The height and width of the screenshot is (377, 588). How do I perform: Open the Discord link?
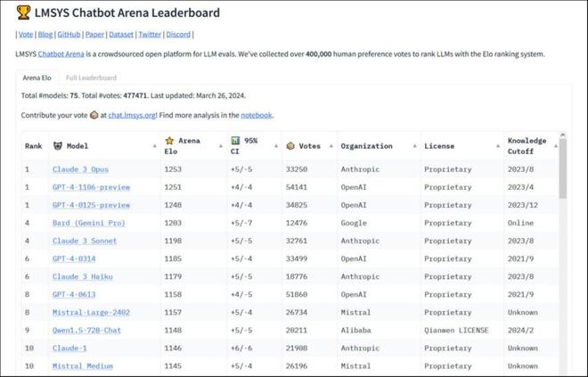pos(178,34)
